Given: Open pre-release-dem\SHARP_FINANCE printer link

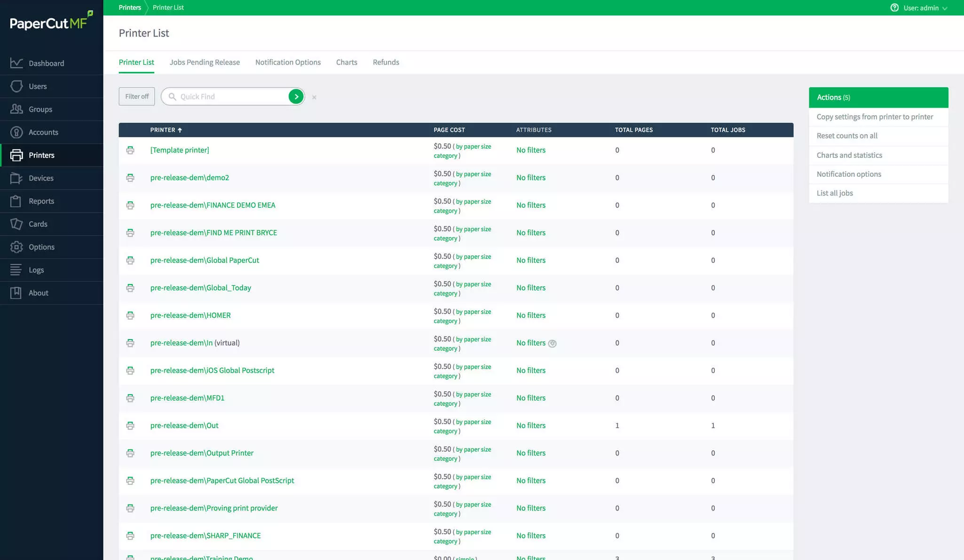Looking at the screenshot, I should (205, 536).
